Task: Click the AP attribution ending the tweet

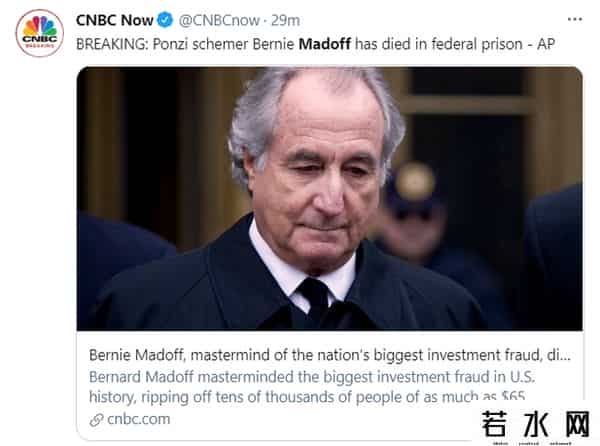Action: point(544,45)
